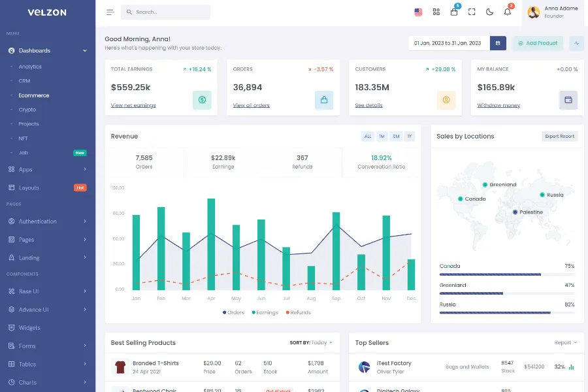
Task: Open the web apps grid icon
Action: pyautogui.click(x=436, y=12)
